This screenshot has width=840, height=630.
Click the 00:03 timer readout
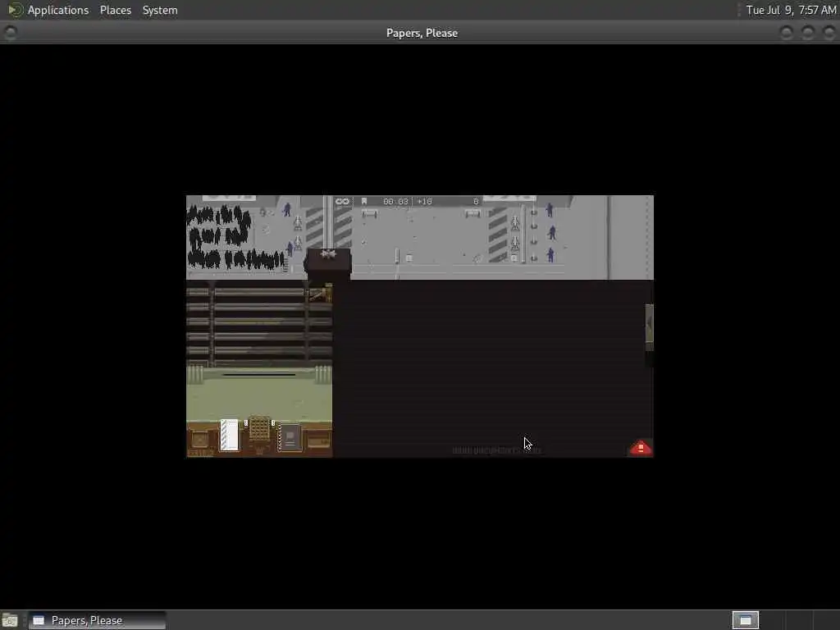(x=396, y=202)
